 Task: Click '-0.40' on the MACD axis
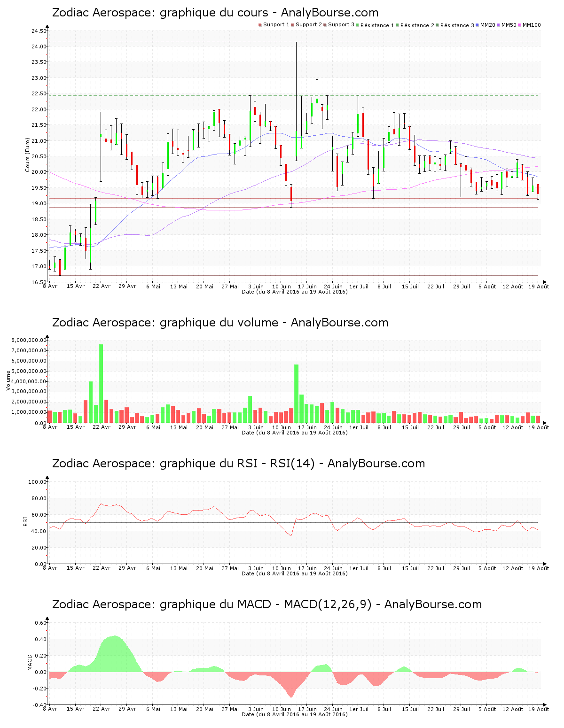pyautogui.click(x=40, y=705)
